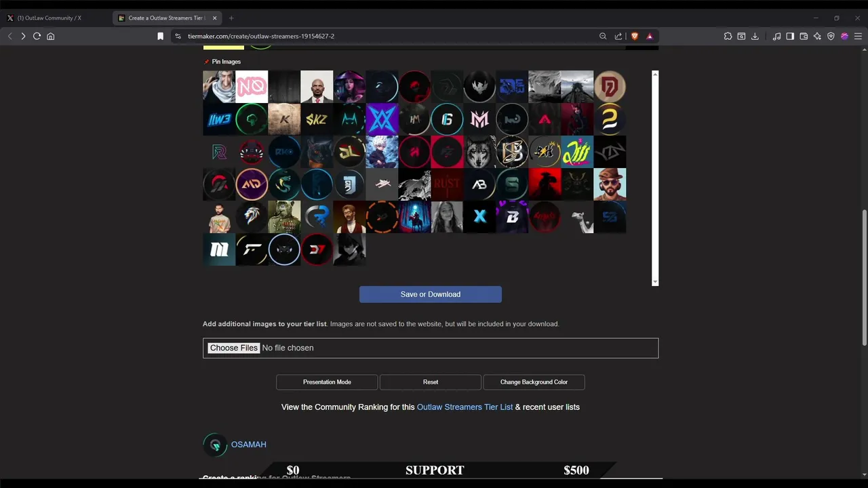Open the Brave Shields lion icon
The image size is (868, 488).
coord(635,36)
